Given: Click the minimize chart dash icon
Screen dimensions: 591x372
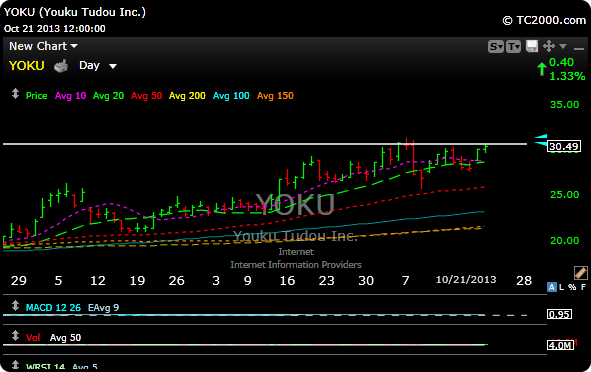Looking at the screenshot, I should [x=579, y=48].
